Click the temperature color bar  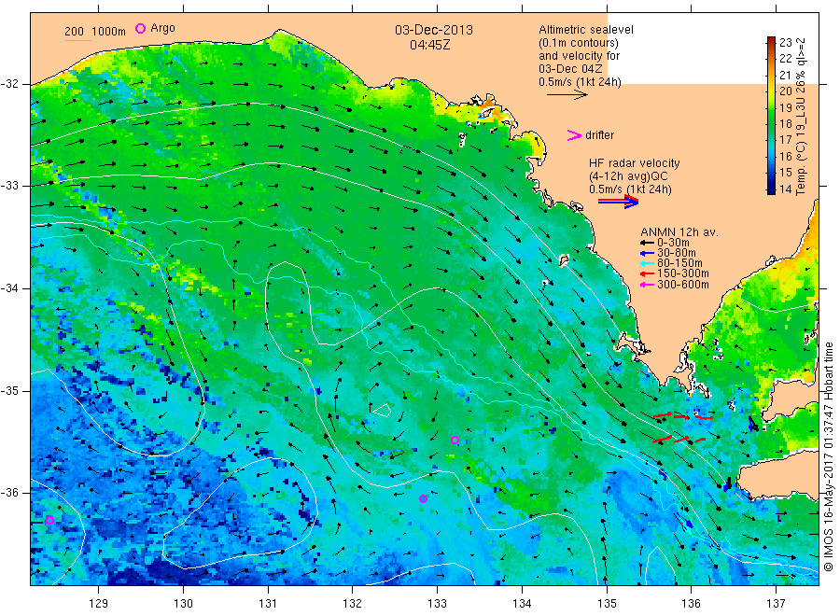771,115
